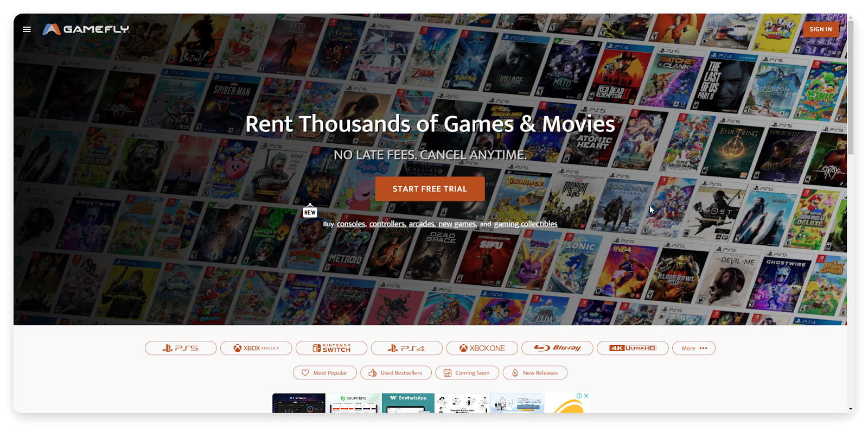
Task: Click the Sign In button
Action: (820, 29)
